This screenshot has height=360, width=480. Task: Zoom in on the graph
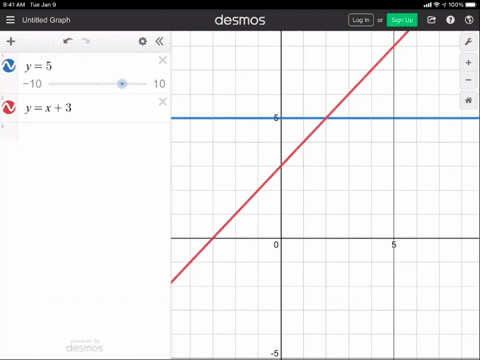point(468,63)
